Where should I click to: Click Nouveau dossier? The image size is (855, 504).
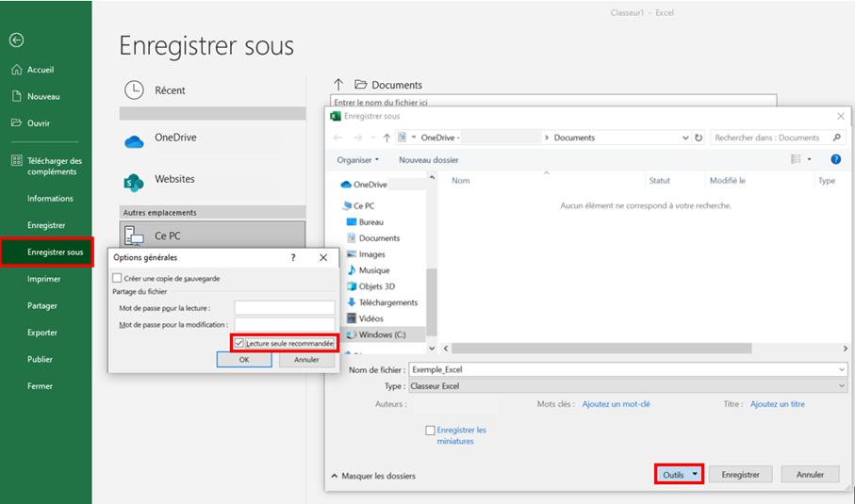coord(429,159)
